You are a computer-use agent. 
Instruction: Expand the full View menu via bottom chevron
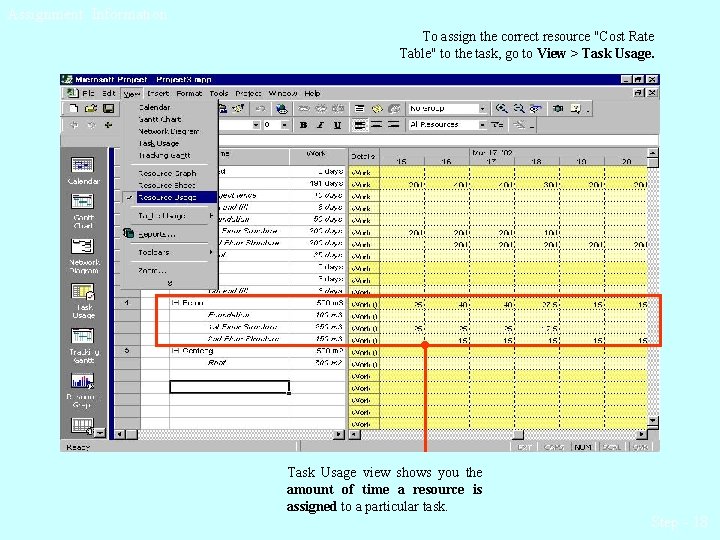coord(170,283)
